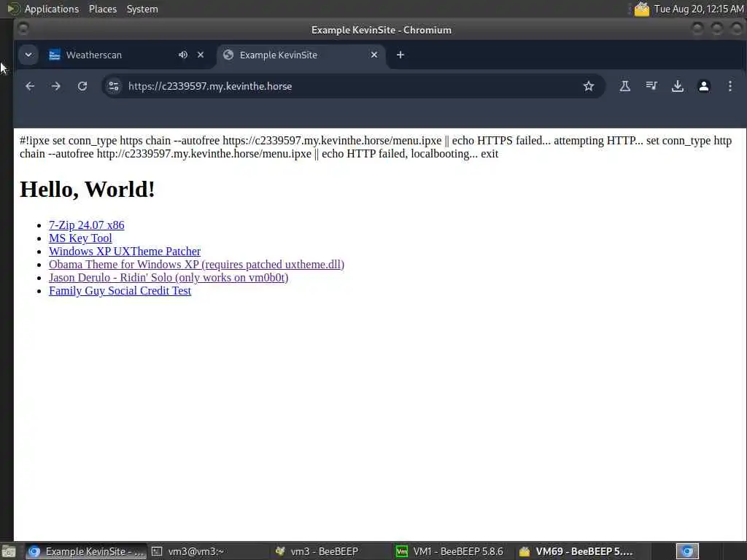The image size is (747, 560).
Task: Switch to VM69 - BeeBEEP taskbar window
Action: pyautogui.click(x=576, y=551)
